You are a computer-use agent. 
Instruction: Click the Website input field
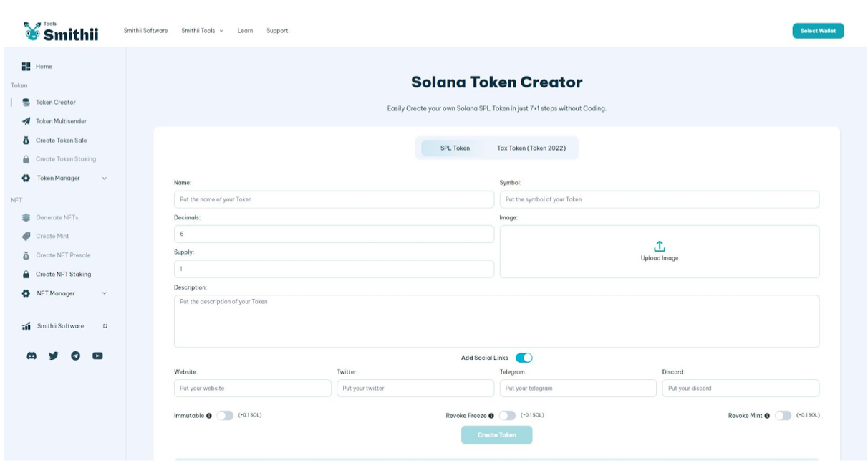click(252, 388)
